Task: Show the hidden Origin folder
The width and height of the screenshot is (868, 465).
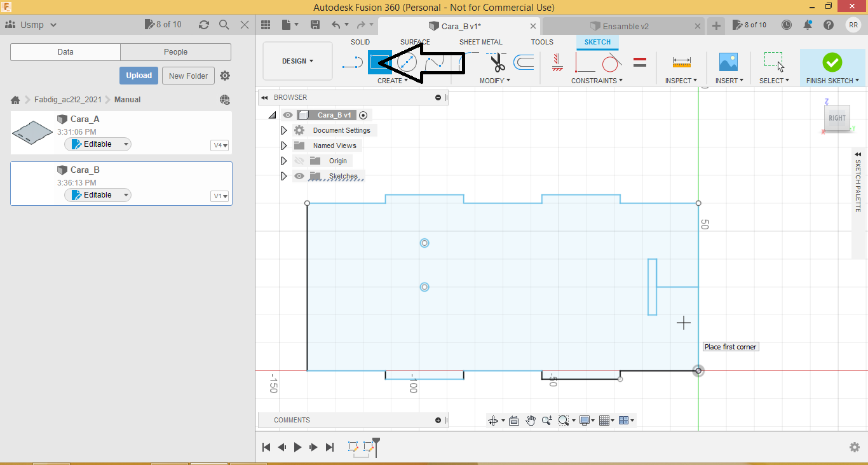Action: [299, 161]
